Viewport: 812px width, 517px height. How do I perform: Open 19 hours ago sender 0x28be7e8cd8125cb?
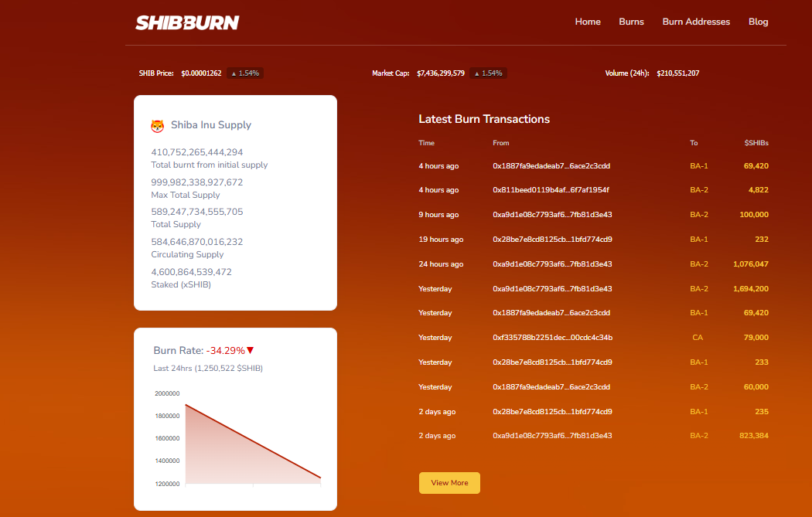coord(553,240)
